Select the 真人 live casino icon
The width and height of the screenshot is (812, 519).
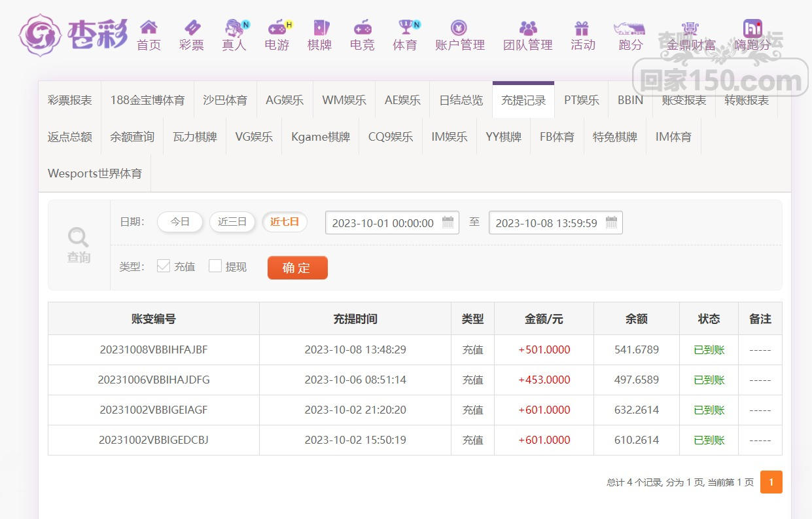click(x=234, y=27)
